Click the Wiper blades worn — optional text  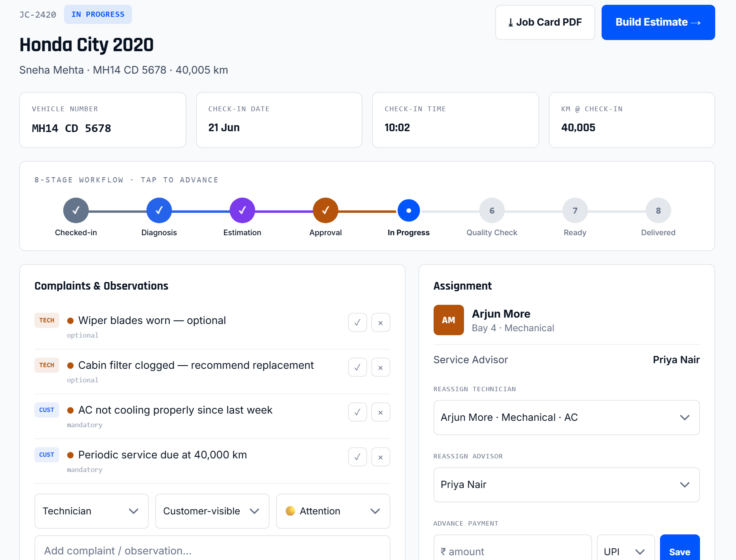152,320
